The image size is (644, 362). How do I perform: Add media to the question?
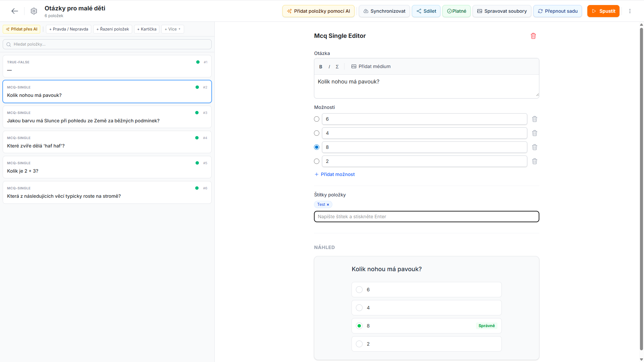coord(371,66)
